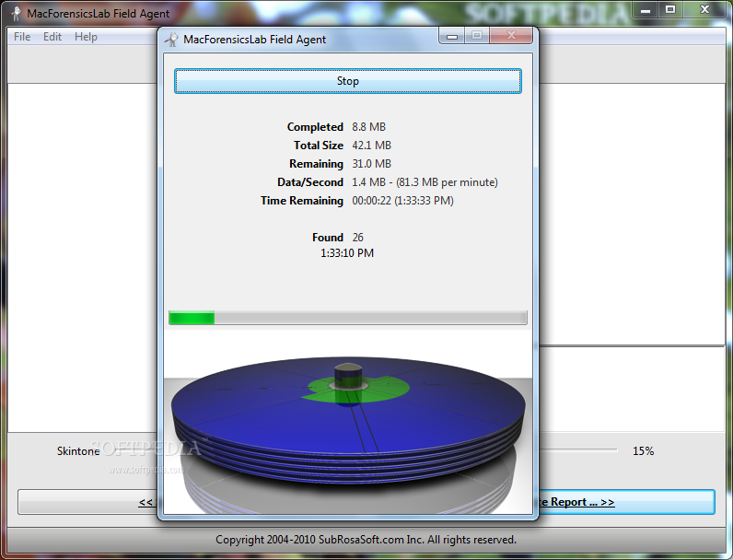The height and width of the screenshot is (560, 733).
Task: Close the progress dialog
Action: coord(511,36)
